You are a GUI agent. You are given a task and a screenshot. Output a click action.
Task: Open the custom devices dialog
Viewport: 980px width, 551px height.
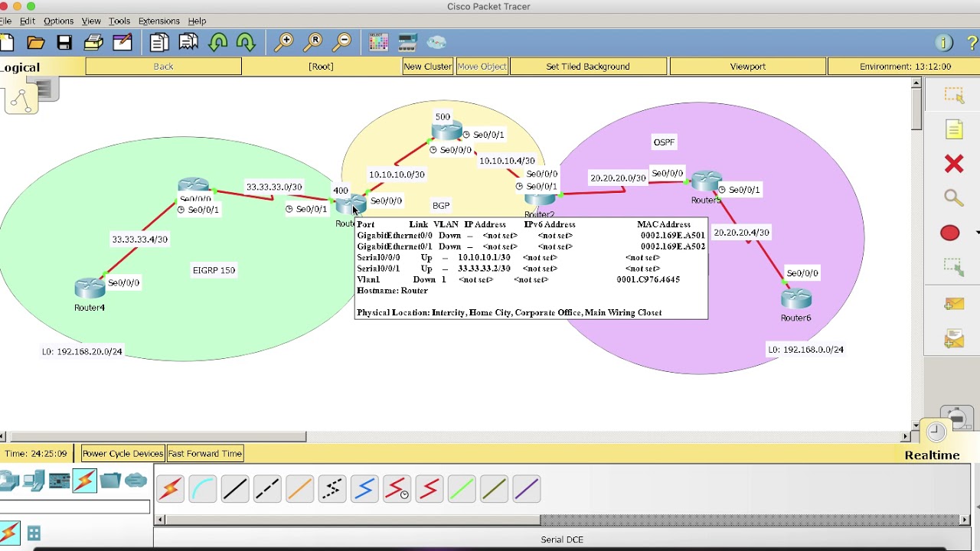click(x=407, y=42)
